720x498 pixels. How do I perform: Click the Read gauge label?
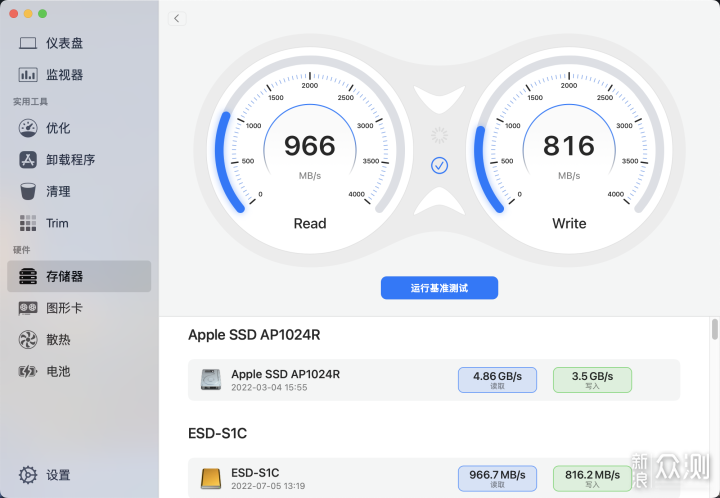[310, 224]
